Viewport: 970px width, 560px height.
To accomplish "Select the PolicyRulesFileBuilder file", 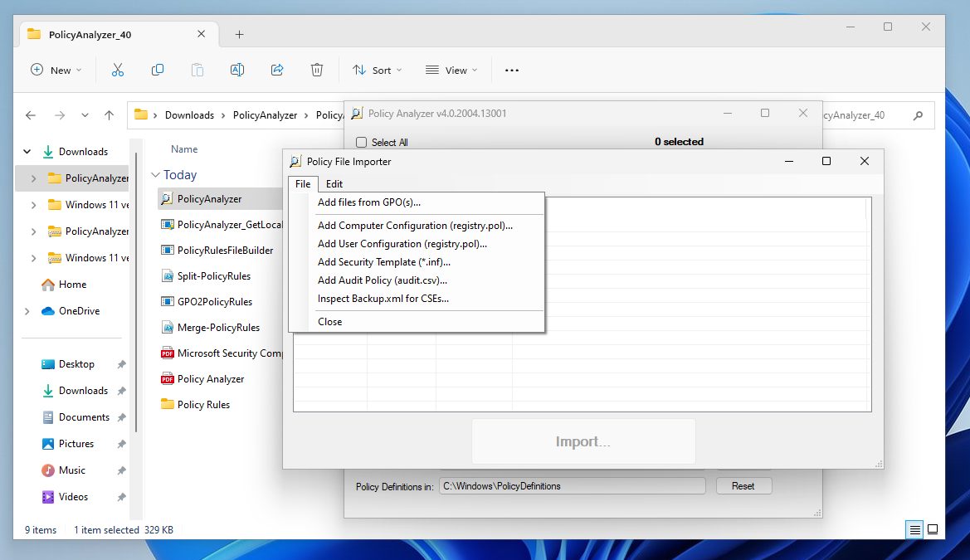I will [x=217, y=251].
